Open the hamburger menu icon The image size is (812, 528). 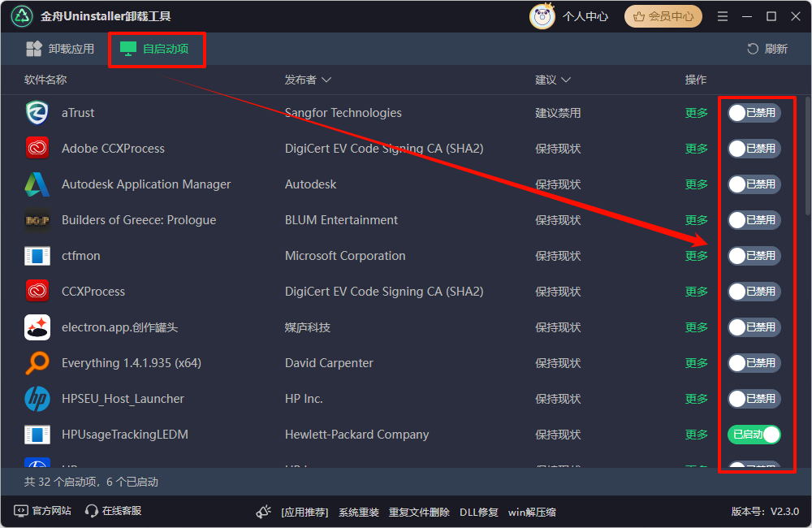pos(723,16)
